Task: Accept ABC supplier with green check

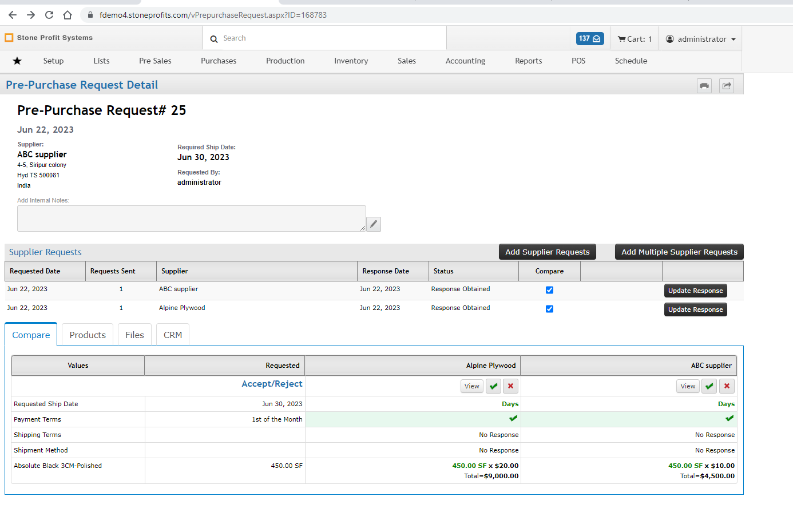Action: [709, 386]
